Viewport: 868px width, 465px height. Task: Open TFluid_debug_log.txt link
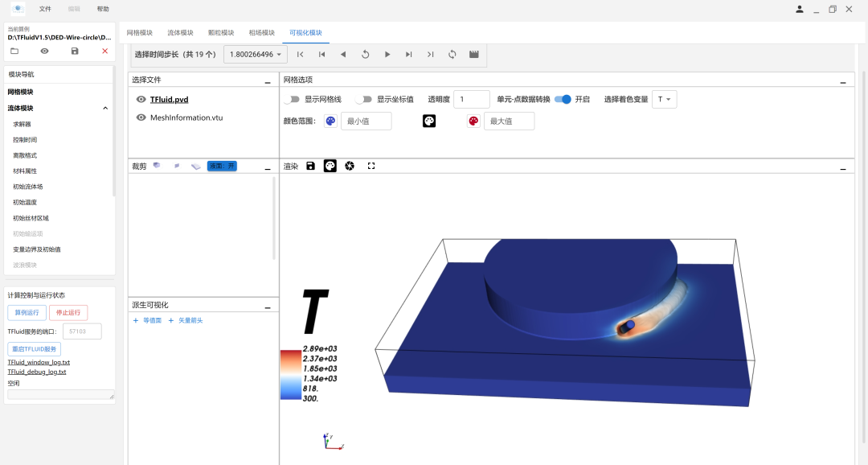pyautogui.click(x=36, y=372)
